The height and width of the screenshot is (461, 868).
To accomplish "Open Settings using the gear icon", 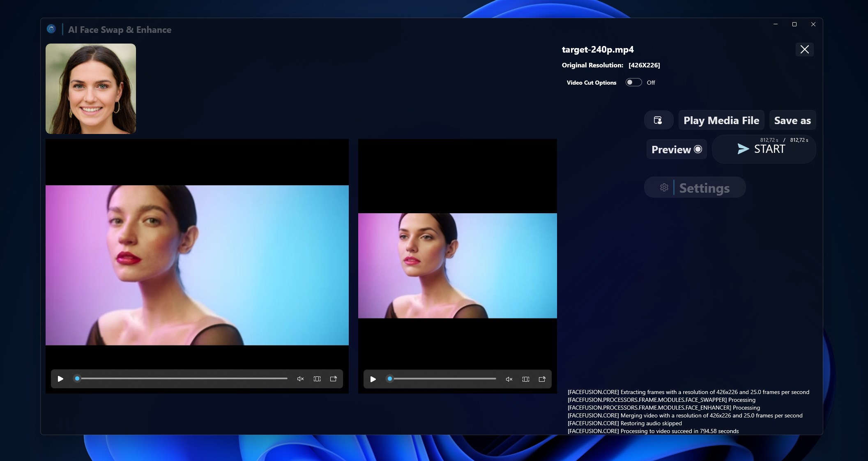I will 664,187.
